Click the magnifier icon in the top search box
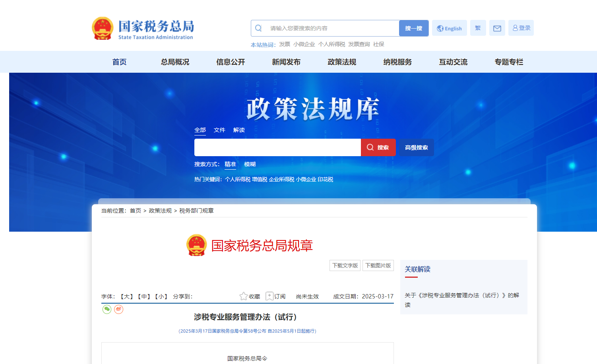 click(x=258, y=28)
